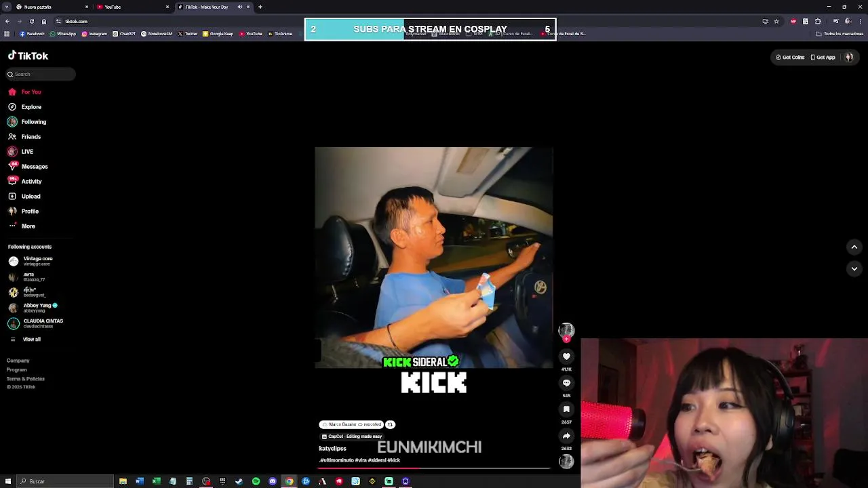868x488 pixels.
Task: Click the repost icon beside reposted label
Action: (390, 424)
